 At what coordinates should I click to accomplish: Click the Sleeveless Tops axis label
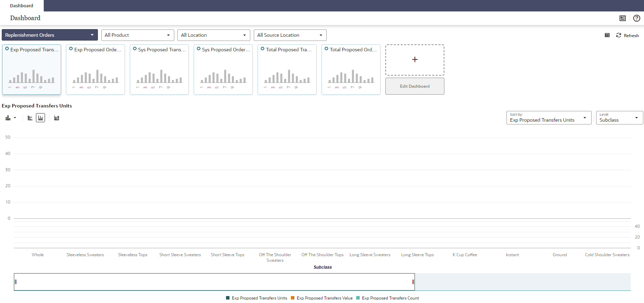133,255
